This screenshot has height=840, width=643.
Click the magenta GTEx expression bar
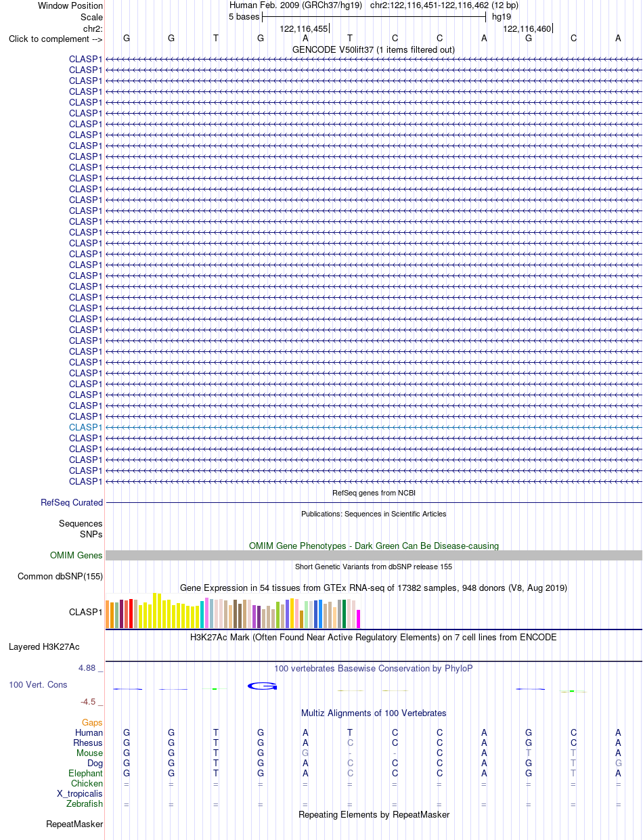click(359, 619)
